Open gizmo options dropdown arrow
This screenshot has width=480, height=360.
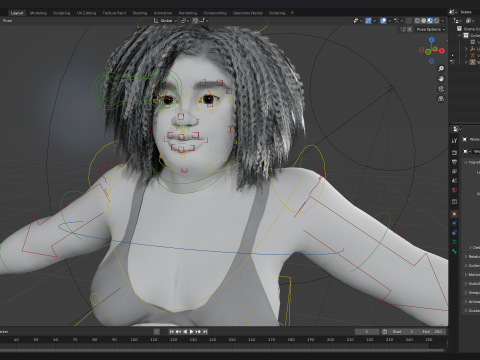tap(374, 21)
